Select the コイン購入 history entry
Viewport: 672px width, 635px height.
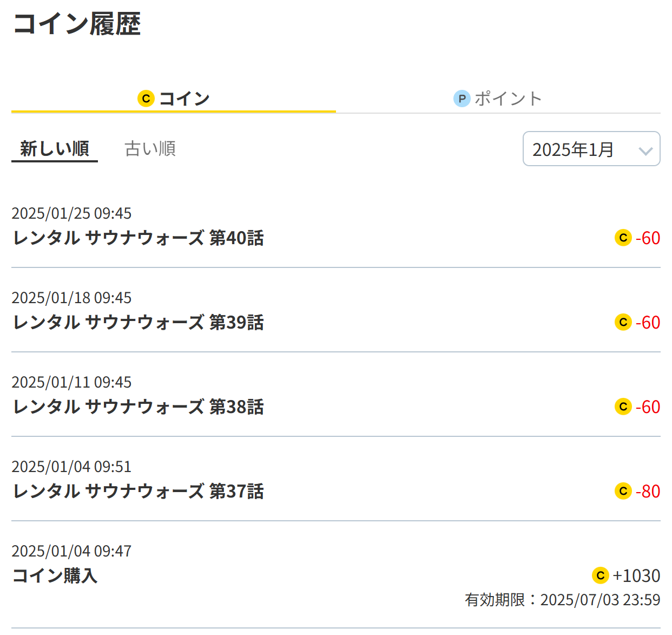(336, 575)
